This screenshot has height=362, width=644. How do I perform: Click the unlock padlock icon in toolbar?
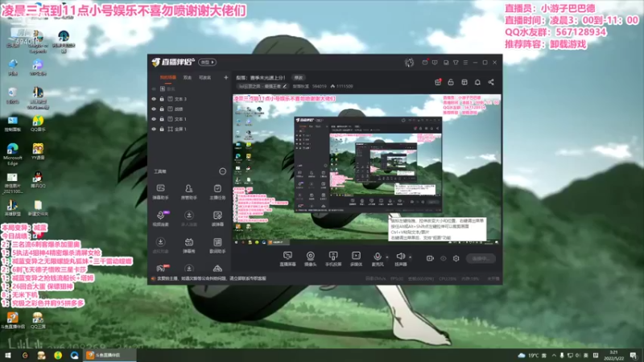click(x=451, y=82)
